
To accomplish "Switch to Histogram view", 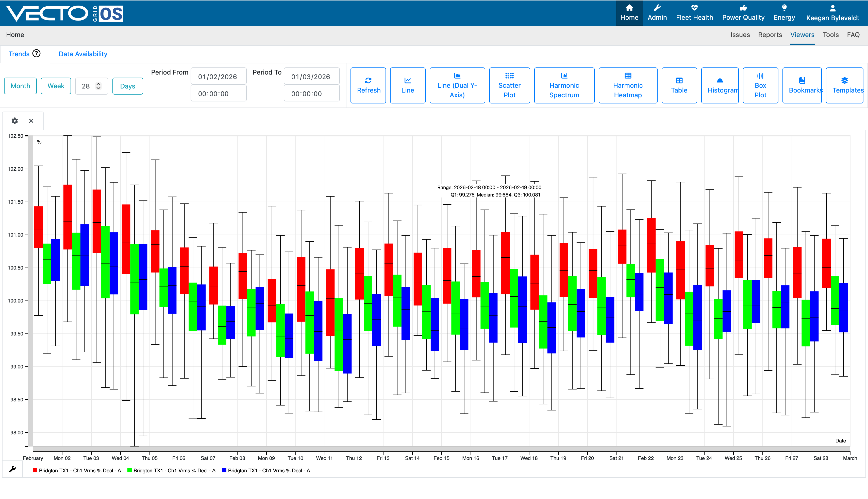I will coord(720,85).
